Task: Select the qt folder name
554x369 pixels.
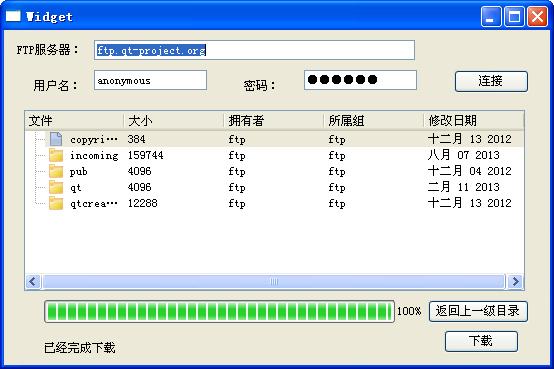Action: point(76,188)
